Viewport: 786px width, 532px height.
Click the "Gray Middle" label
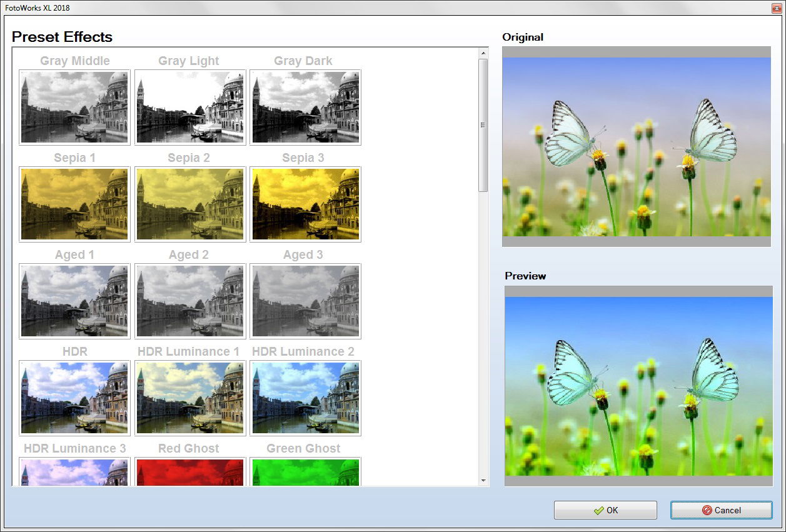click(x=75, y=61)
